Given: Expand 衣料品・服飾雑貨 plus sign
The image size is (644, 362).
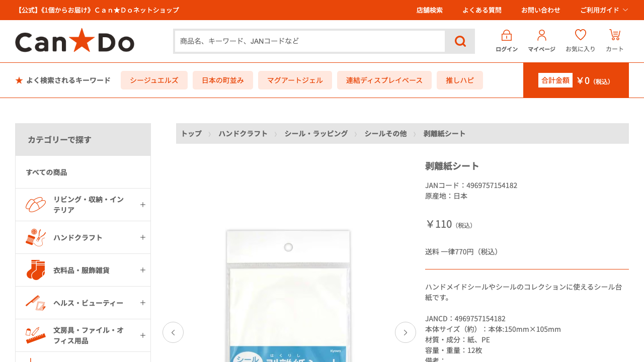Looking at the screenshot, I should pyautogui.click(x=143, y=270).
